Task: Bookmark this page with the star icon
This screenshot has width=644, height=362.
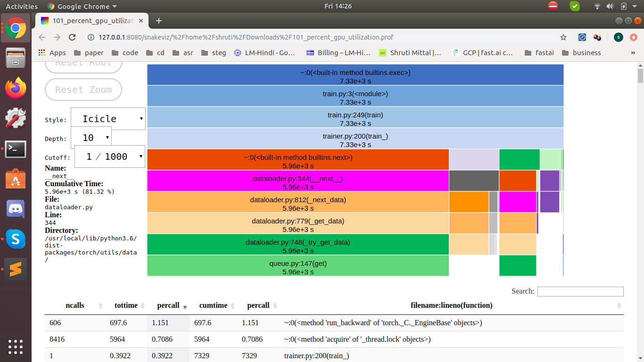Action: 563,37
